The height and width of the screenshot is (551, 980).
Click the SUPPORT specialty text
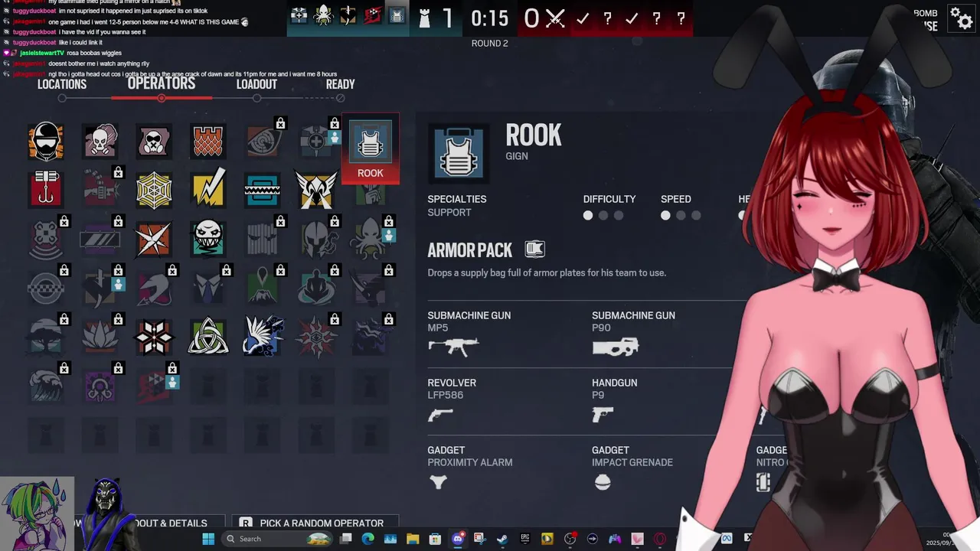pyautogui.click(x=449, y=213)
